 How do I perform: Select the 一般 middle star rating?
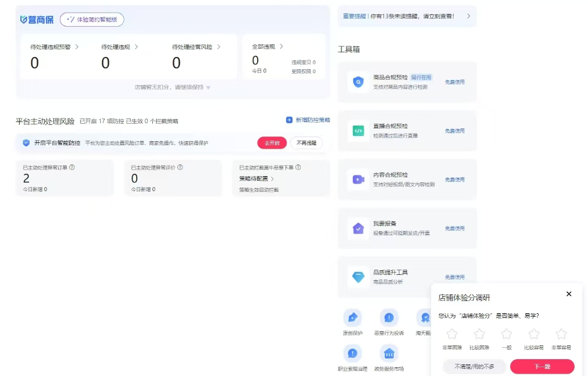507,334
